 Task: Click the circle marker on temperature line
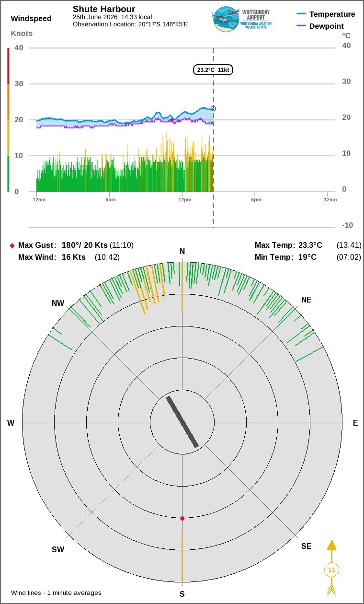tap(213, 108)
